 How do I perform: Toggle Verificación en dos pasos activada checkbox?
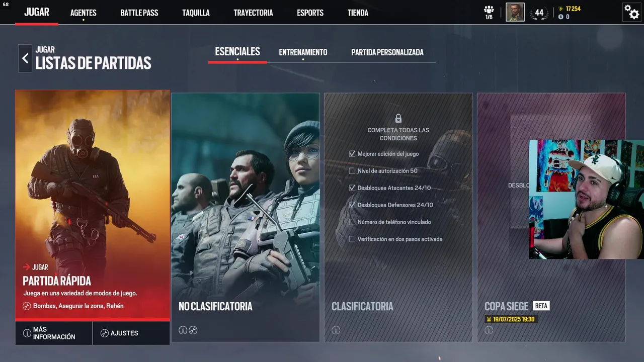point(352,239)
